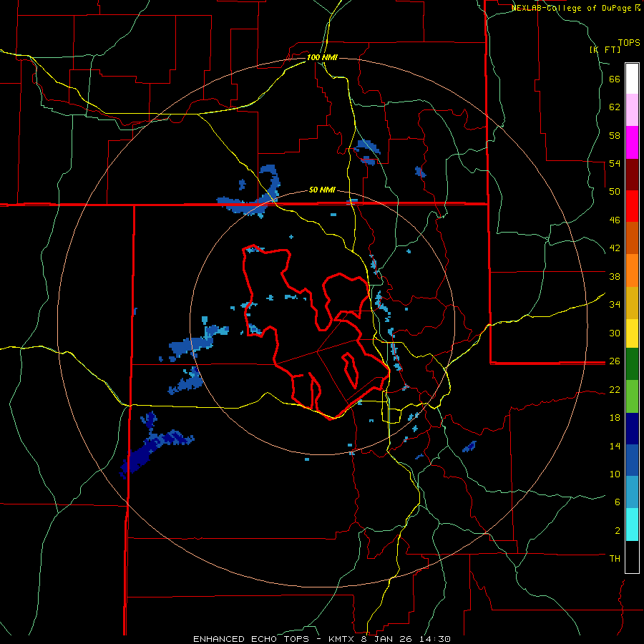Viewport: 644px width, 644px height.
Task: Click the dark red (maroon) legend swatch
Action: point(632,175)
